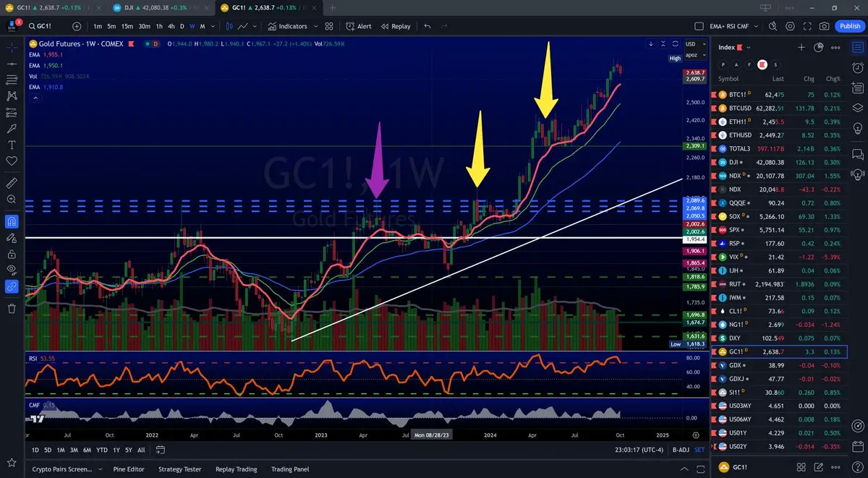Open go to date calendar icon
This screenshot has height=478, width=868.
click(x=161, y=450)
